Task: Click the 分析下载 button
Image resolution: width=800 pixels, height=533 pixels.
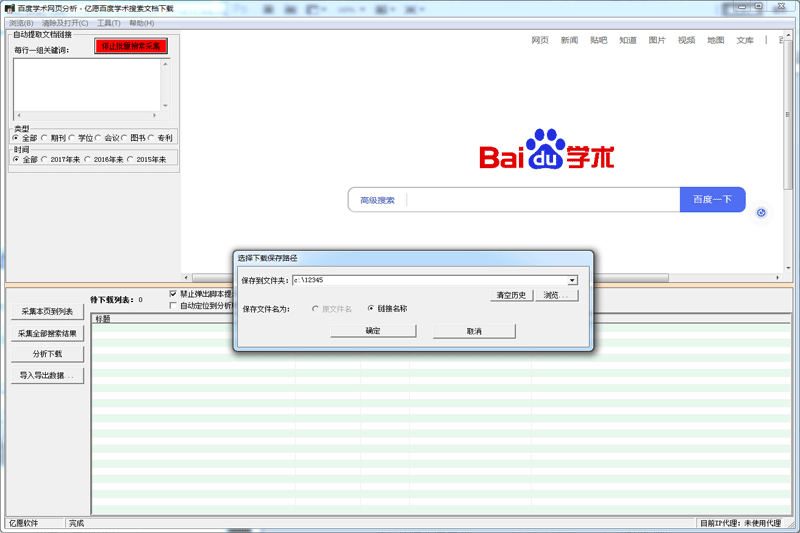Action: pos(47,353)
